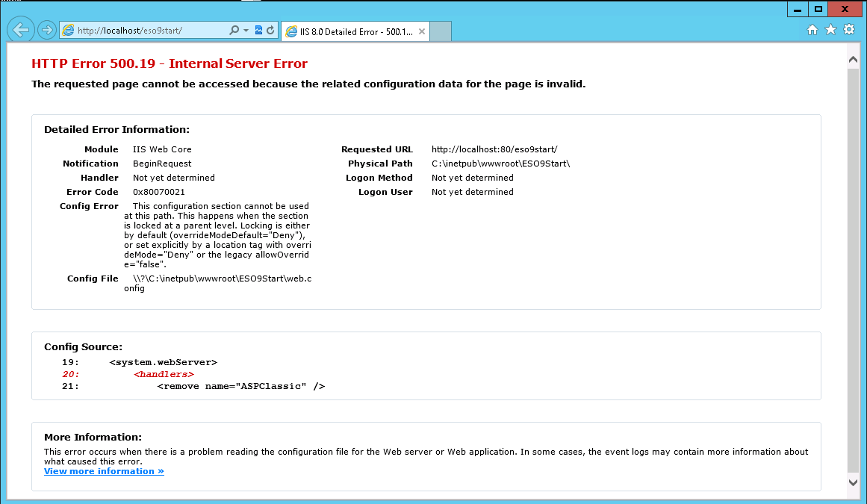Click the highlighted <handlers> config source line
The image size is (867, 504).
pyautogui.click(x=164, y=375)
